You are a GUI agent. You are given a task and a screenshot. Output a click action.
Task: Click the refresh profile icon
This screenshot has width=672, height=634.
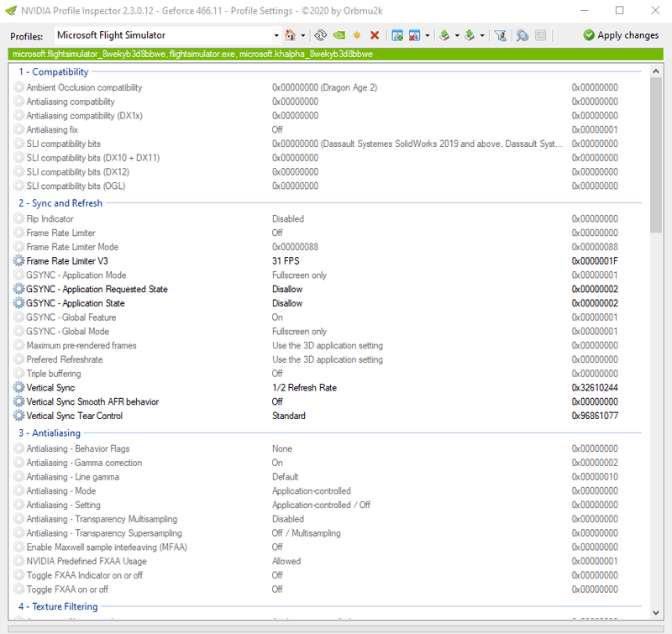[x=320, y=35]
